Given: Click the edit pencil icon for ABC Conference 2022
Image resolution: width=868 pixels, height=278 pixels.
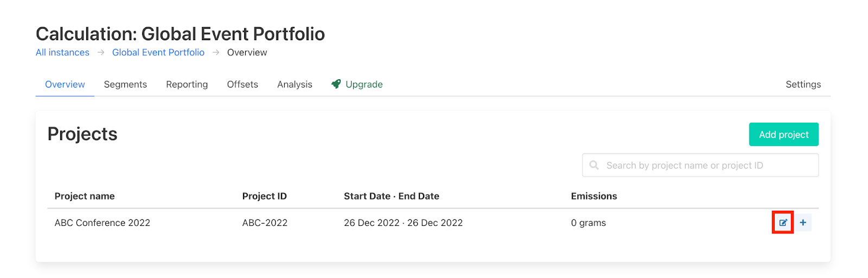Looking at the screenshot, I should [x=783, y=223].
